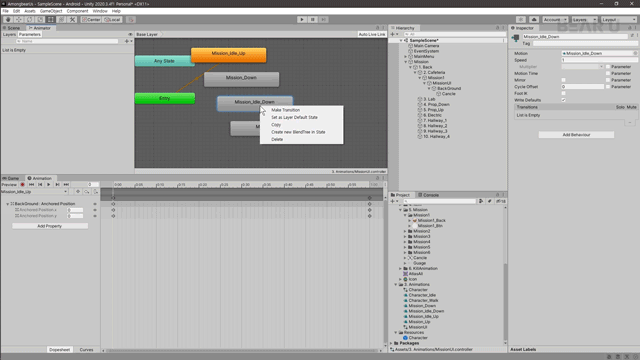Open the cloud services icon
The height and width of the screenshot is (360, 640).
click(534, 20)
